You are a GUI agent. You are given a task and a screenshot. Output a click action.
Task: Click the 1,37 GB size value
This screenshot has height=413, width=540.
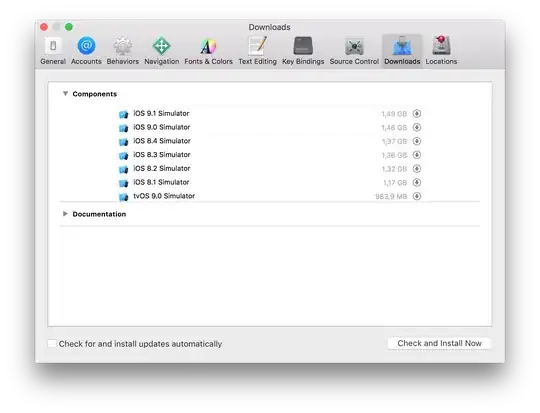(394, 141)
